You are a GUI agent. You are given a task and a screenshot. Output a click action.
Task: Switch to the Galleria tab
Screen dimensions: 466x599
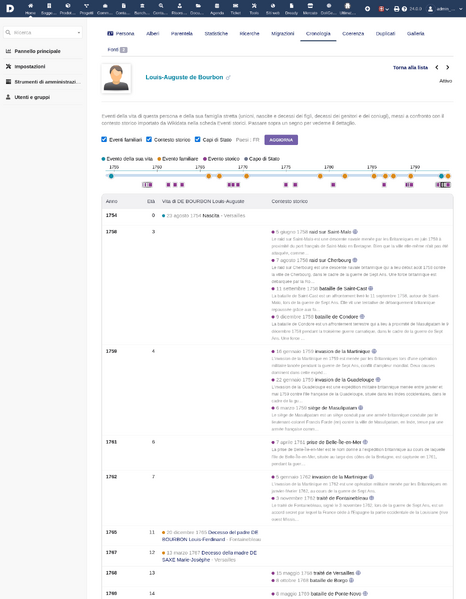point(416,34)
